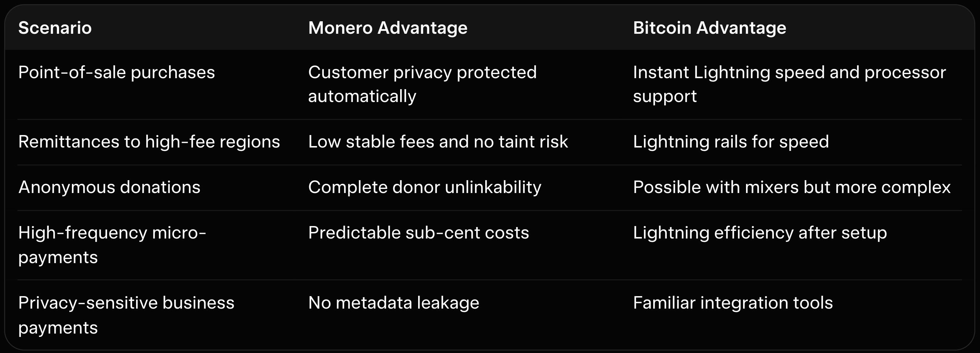This screenshot has height=353, width=980.
Task: Click Remittances to high-fee regions row label
Action: tap(149, 142)
